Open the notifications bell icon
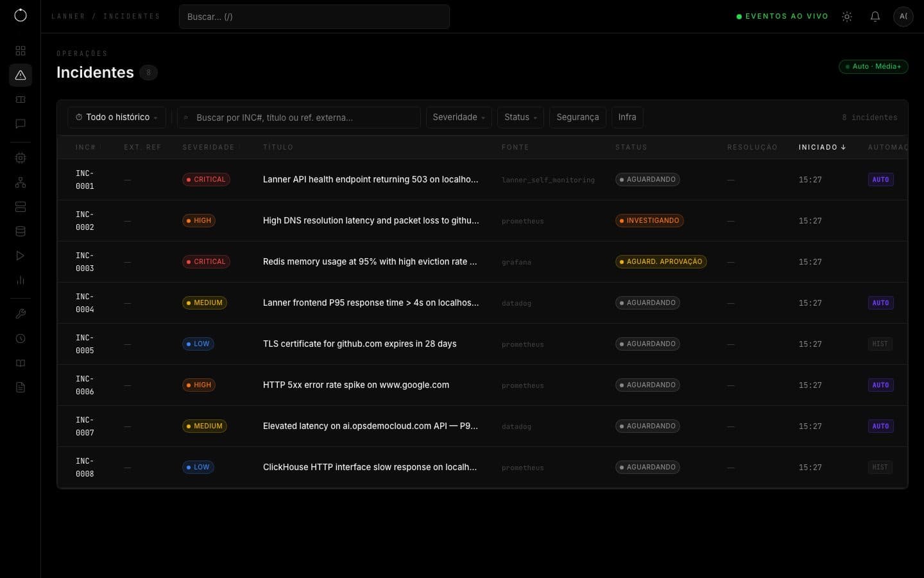This screenshot has height=578, width=924. click(875, 17)
